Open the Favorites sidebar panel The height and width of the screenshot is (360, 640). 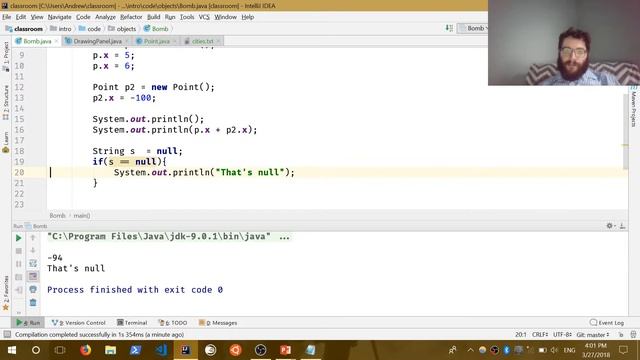pos(6,293)
